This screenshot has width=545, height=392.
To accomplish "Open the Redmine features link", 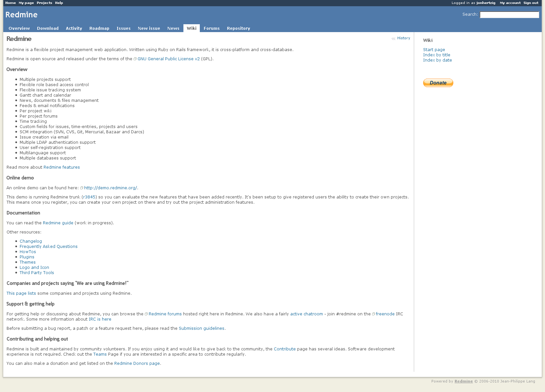I will tap(62, 167).
